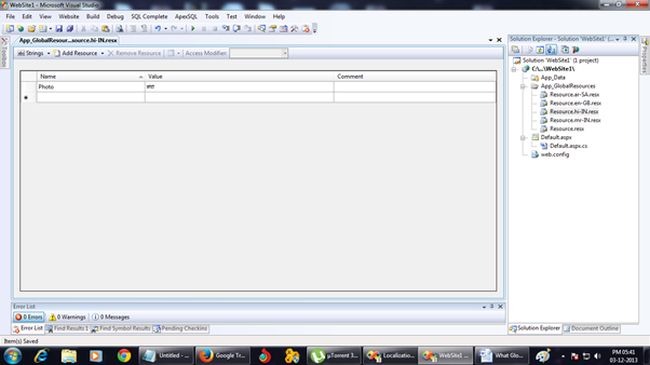Click the Save floppy disk icon
This screenshot has height=365, width=650.
(59, 29)
